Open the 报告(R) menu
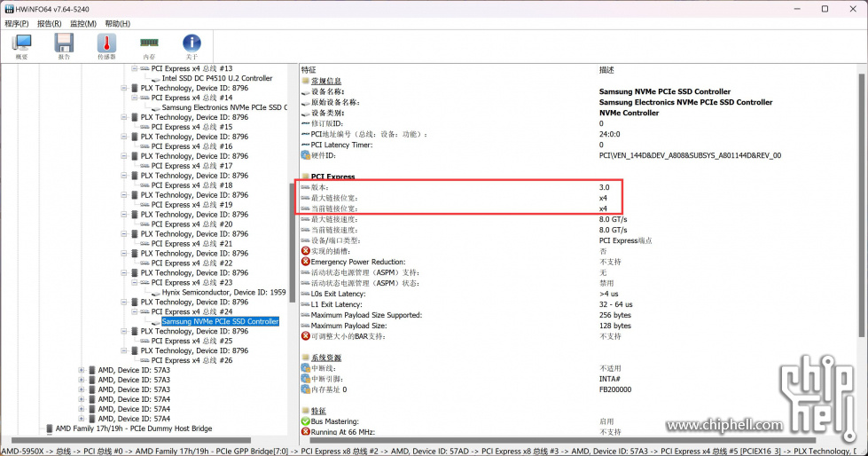This screenshot has width=868, height=456. pyautogui.click(x=50, y=24)
